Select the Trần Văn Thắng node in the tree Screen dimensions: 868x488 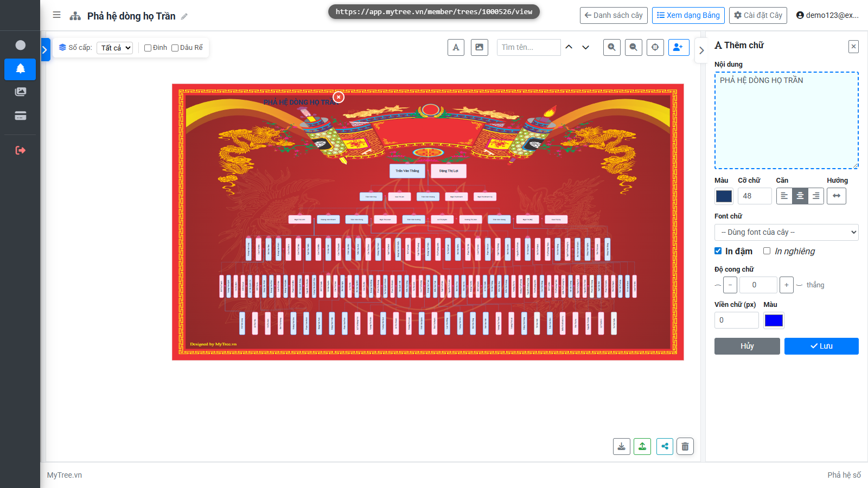(407, 171)
